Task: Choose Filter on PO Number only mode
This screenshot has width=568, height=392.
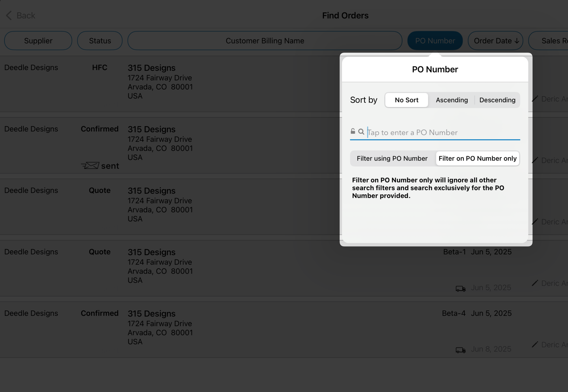Action: click(x=477, y=158)
